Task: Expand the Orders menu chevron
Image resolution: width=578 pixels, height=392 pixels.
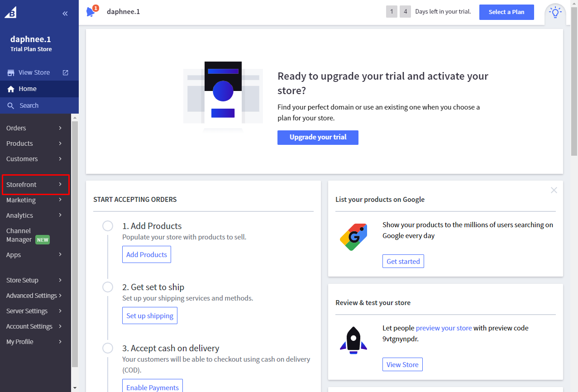Action: pyautogui.click(x=60, y=128)
